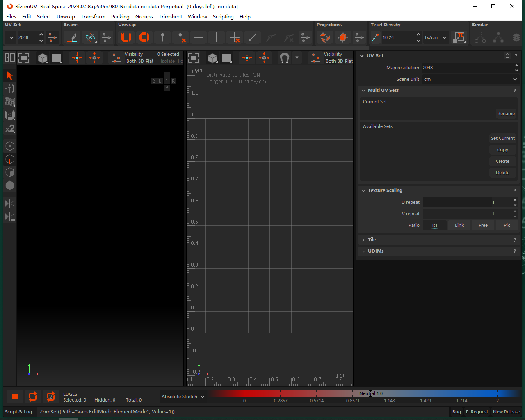This screenshot has width=525, height=420.
Task: Click the x2 tool in left sidebar
Action: point(10,129)
